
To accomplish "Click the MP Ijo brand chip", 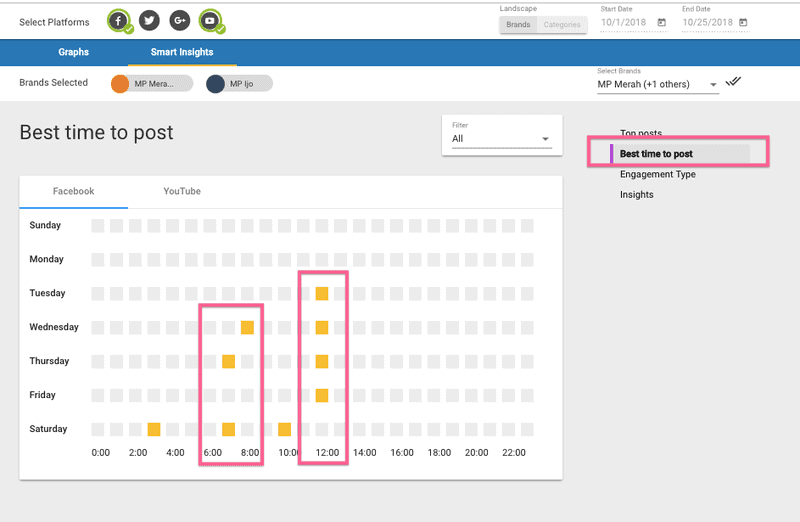I will coord(240,84).
